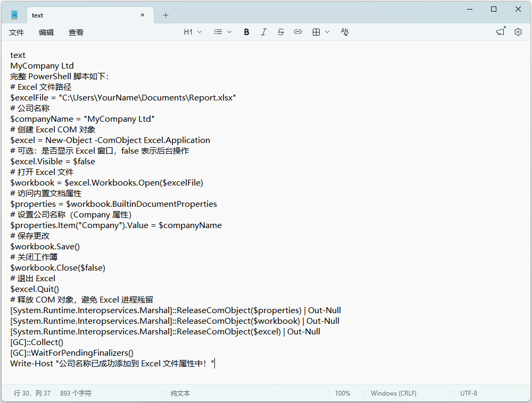Click the line # 退出 Excel

coord(33,278)
